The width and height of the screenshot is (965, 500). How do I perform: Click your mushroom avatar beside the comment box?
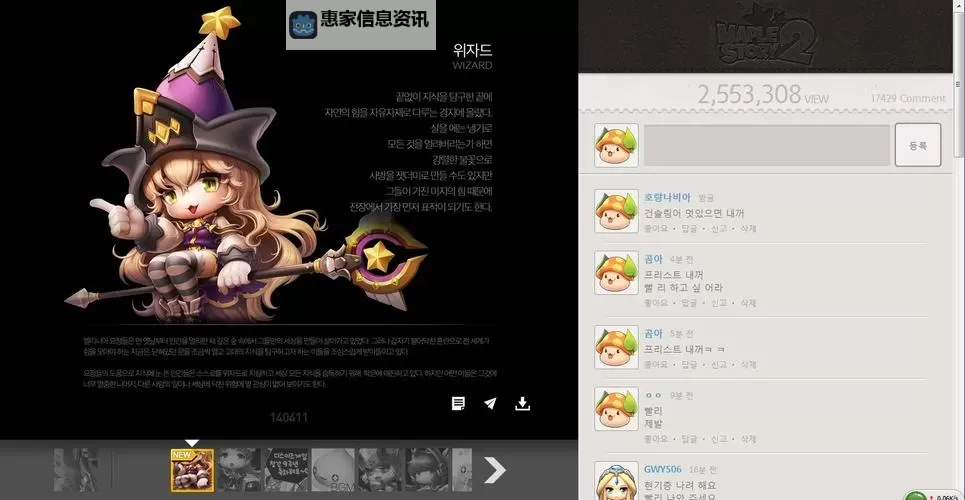click(616, 145)
